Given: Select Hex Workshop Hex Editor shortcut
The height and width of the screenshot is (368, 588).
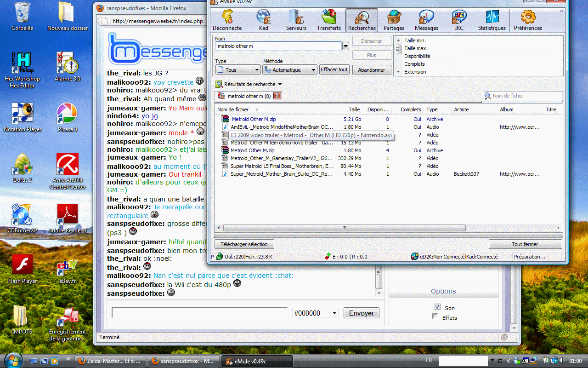Looking at the screenshot, I should [x=22, y=70].
